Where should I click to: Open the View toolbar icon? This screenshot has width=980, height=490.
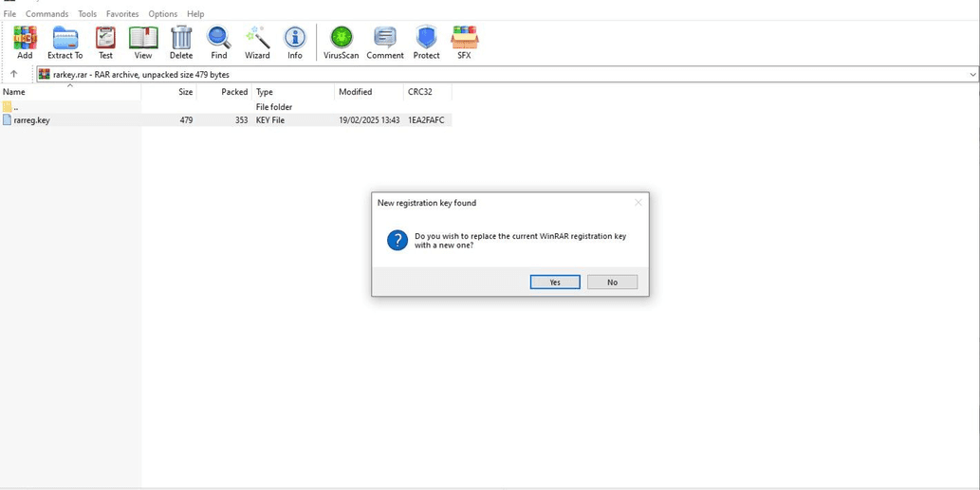143,42
